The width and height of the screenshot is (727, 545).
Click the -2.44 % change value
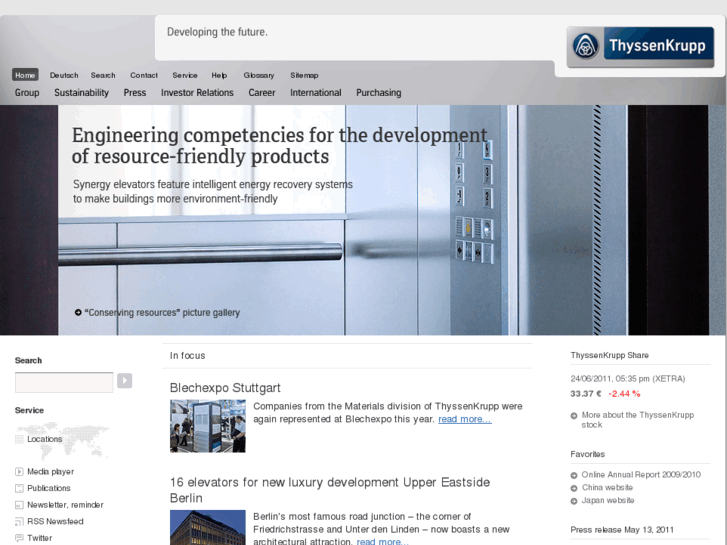[624, 394]
